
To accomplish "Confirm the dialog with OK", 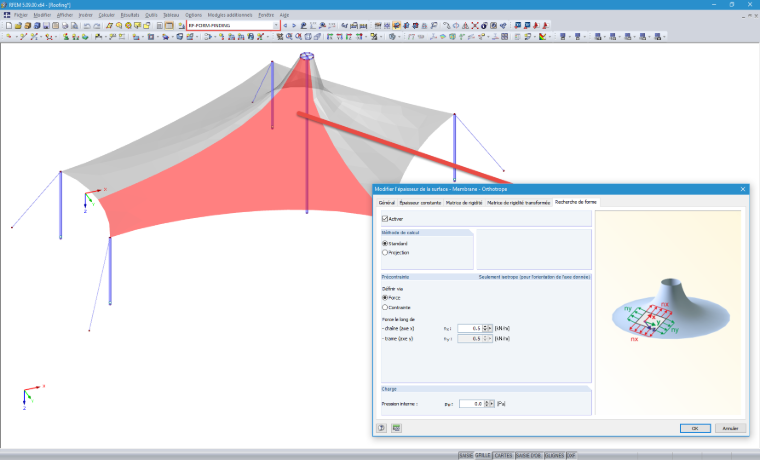I will 695,428.
